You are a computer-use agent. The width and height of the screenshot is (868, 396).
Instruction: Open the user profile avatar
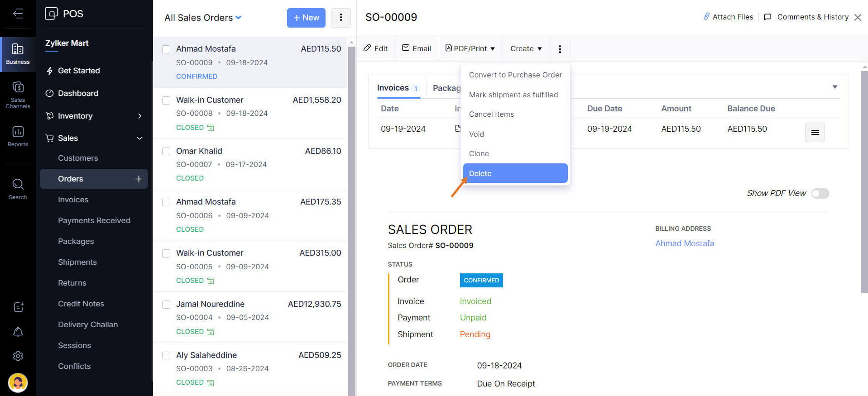click(x=18, y=382)
